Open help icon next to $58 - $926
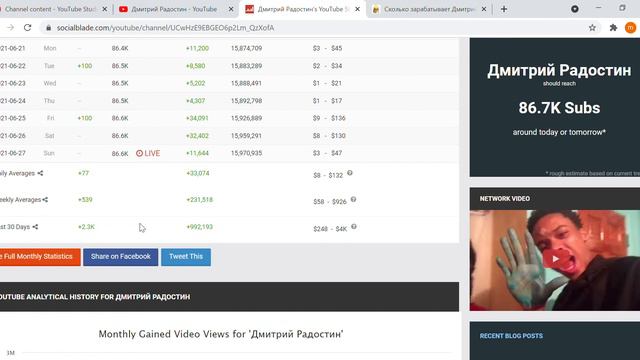 (x=353, y=200)
